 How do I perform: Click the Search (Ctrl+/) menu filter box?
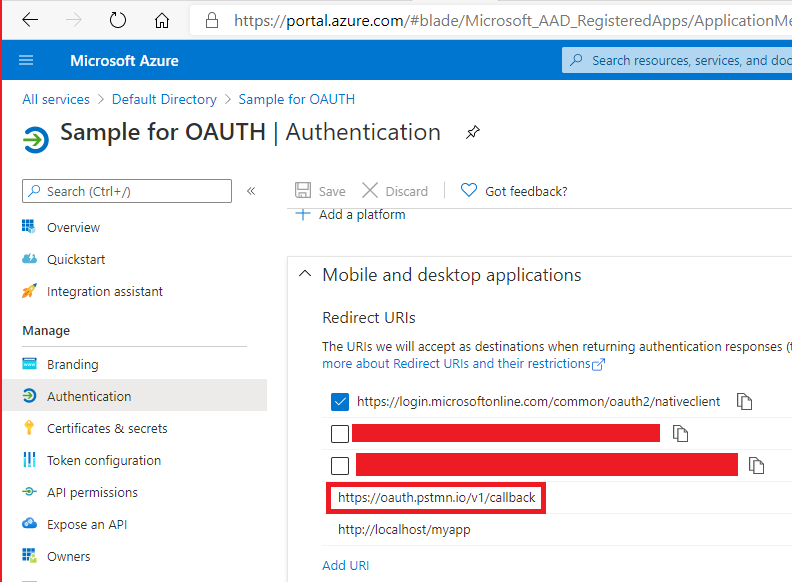tap(127, 191)
